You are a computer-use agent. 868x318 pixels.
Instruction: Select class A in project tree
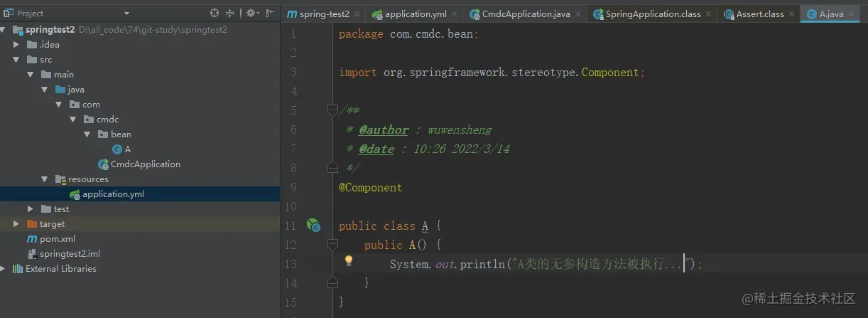(127, 149)
